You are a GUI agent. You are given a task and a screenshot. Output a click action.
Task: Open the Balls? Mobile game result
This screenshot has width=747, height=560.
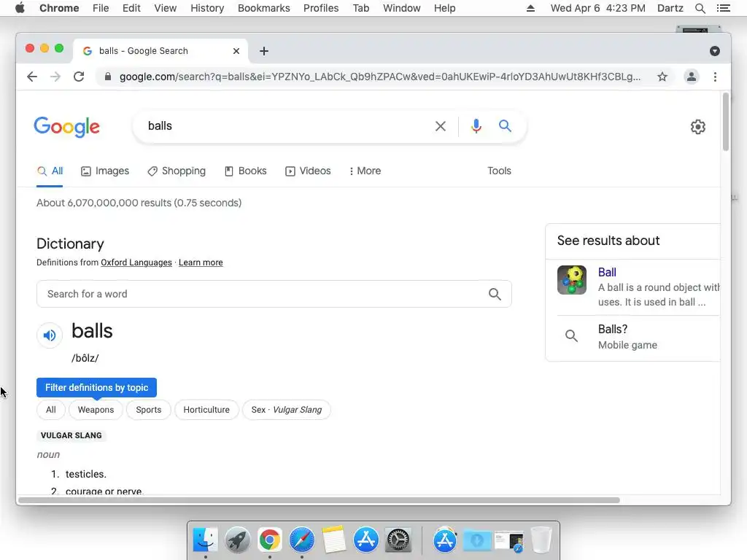coord(627,337)
